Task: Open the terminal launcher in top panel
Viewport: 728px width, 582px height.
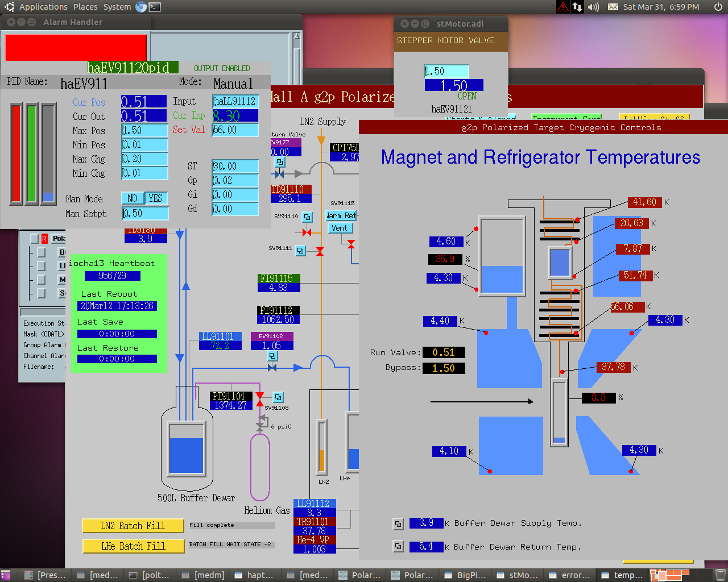Action: tap(154, 7)
